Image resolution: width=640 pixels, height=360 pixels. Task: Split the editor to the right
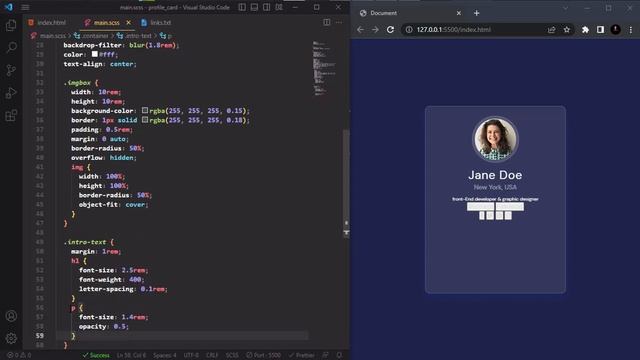click(x=327, y=22)
